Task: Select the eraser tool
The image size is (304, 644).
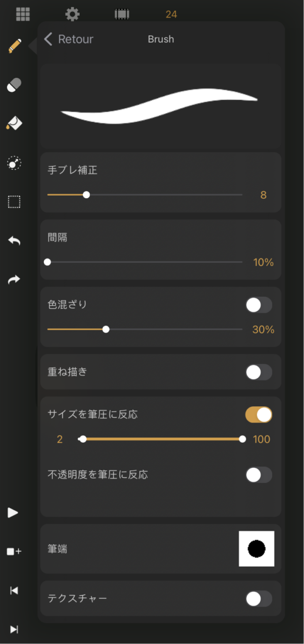Action: pos(14,86)
